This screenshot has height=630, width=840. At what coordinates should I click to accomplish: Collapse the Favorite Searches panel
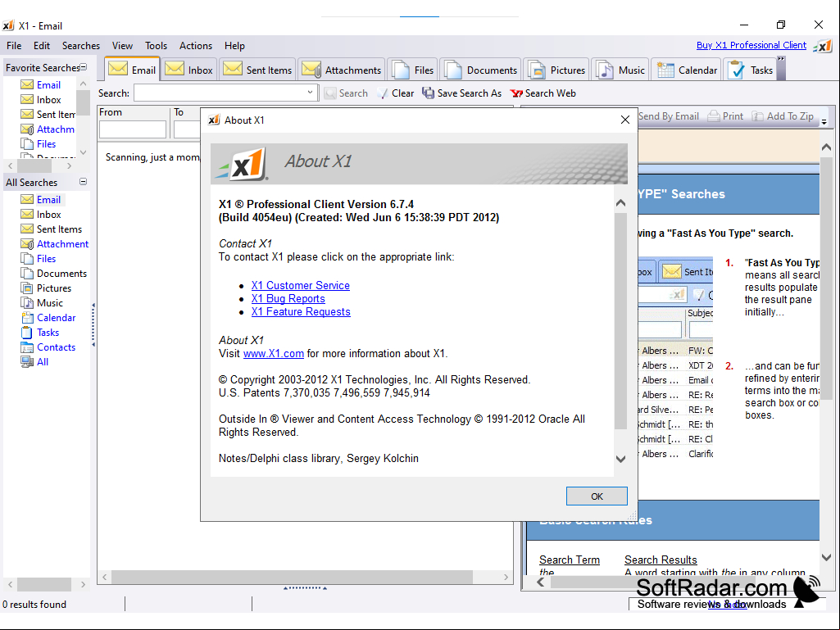pos(84,67)
